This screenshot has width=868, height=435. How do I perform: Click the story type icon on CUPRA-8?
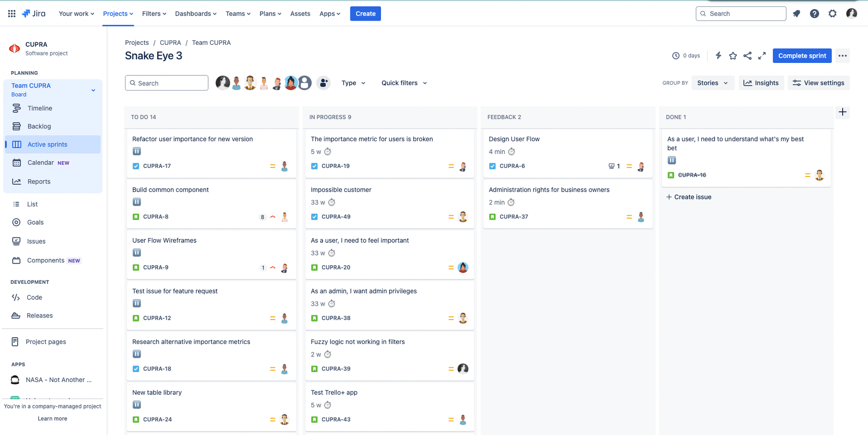point(136,217)
